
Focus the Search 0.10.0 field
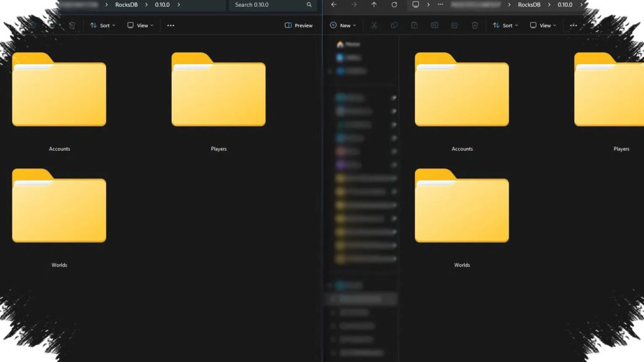click(x=273, y=4)
